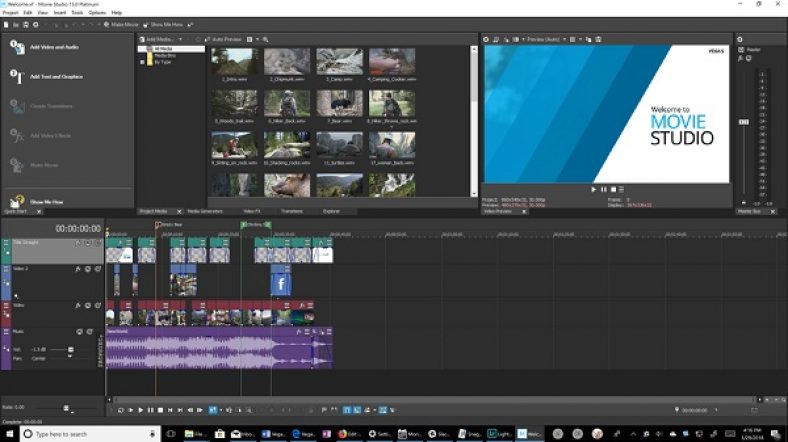This screenshot has width=788, height=442.
Task: Stop playback in the Video Preview panel
Action: pyautogui.click(x=613, y=189)
